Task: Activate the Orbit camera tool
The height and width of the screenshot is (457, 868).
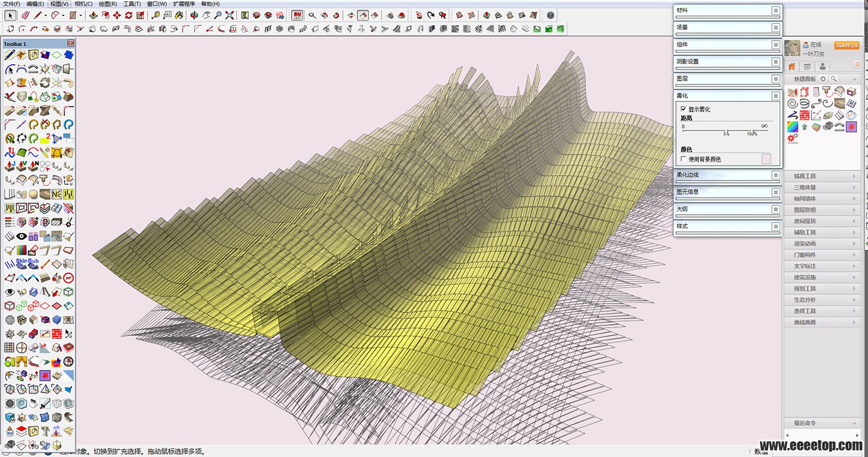Action: (x=194, y=16)
